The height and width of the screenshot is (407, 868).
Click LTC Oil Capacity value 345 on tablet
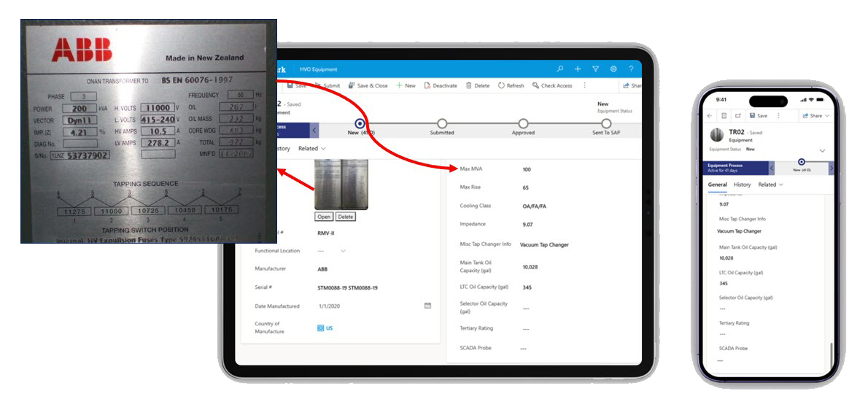pos(527,287)
